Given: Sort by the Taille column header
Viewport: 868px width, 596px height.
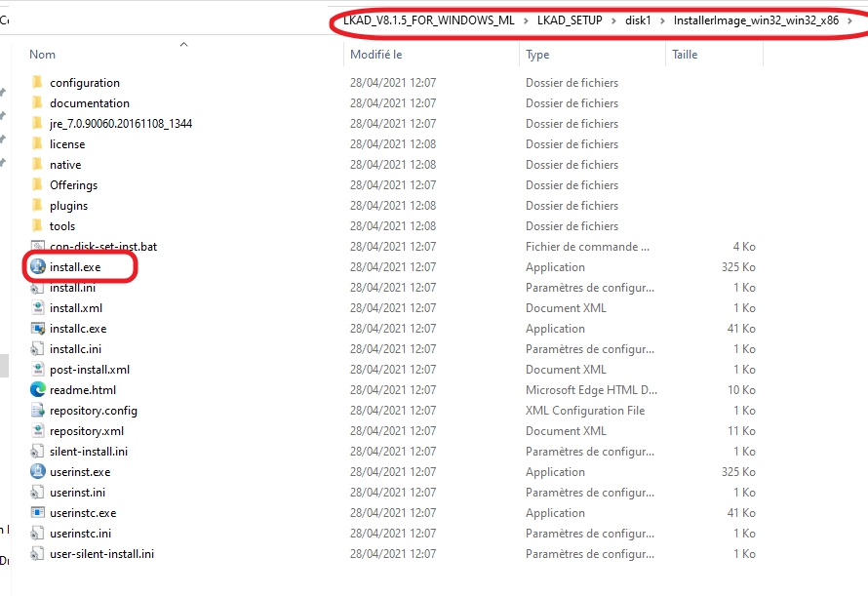Looking at the screenshot, I should 685,55.
